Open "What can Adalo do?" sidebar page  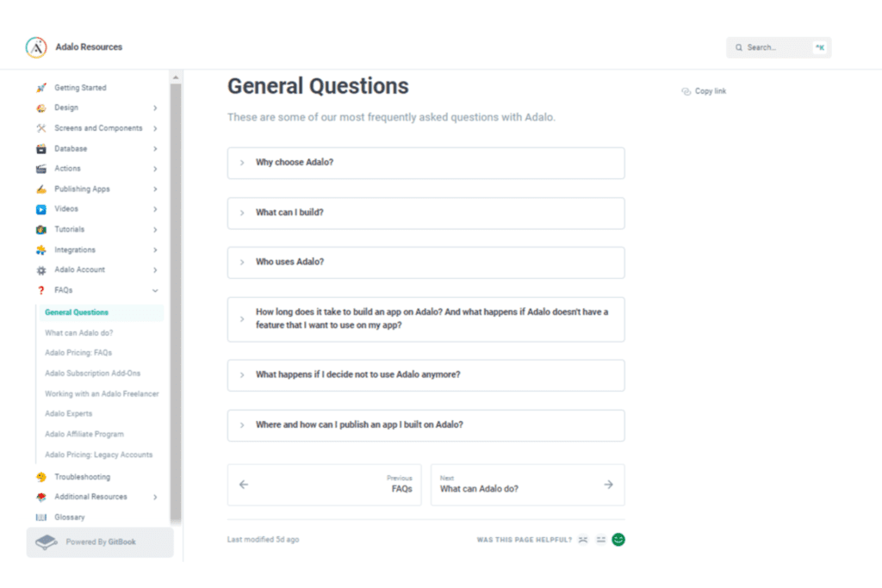79,332
